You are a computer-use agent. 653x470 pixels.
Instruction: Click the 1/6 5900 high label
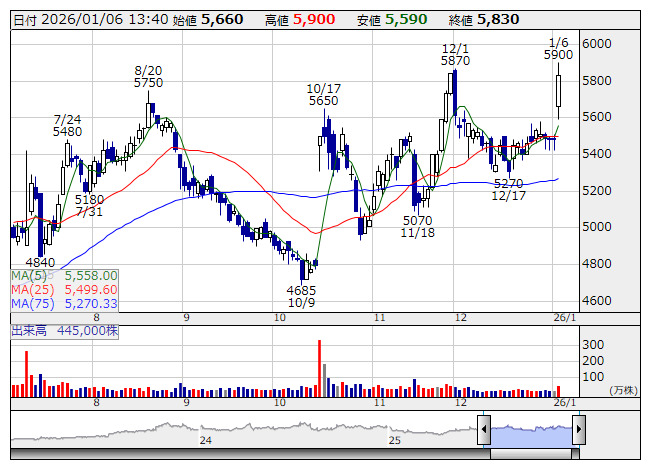pyautogui.click(x=558, y=49)
